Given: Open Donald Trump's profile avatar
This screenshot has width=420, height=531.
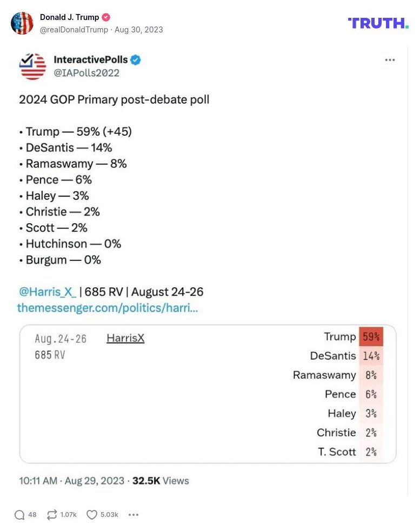Looking at the screenshot, I should click(22, 23).
